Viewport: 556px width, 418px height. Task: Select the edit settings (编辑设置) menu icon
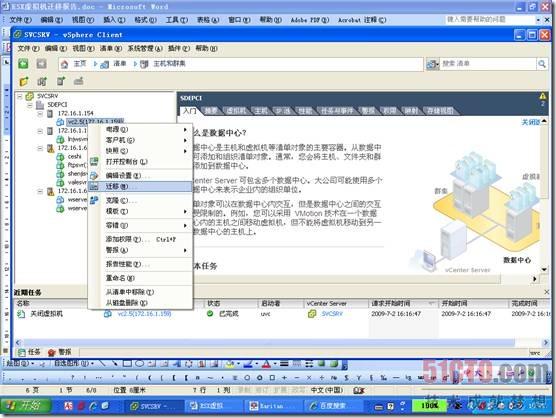(x=94, y=175)
